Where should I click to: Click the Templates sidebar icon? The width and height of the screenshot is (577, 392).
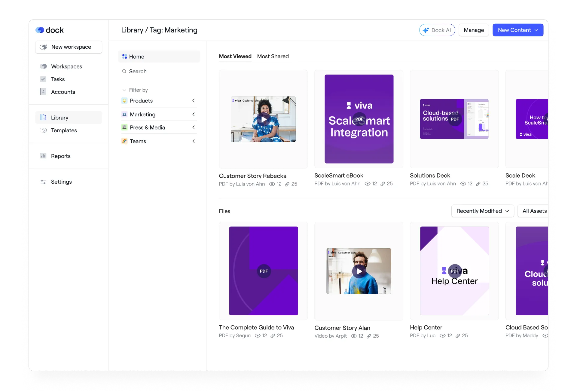pos(43,130)
